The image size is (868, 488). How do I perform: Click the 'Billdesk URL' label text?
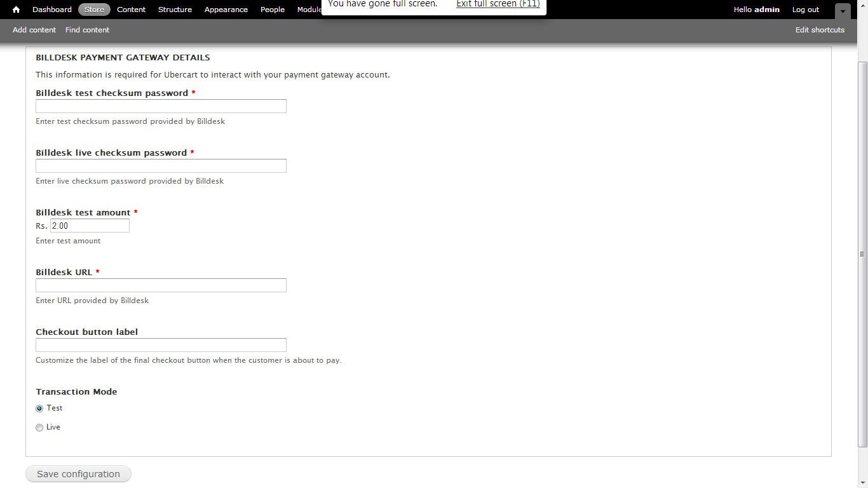click(64, 272)
